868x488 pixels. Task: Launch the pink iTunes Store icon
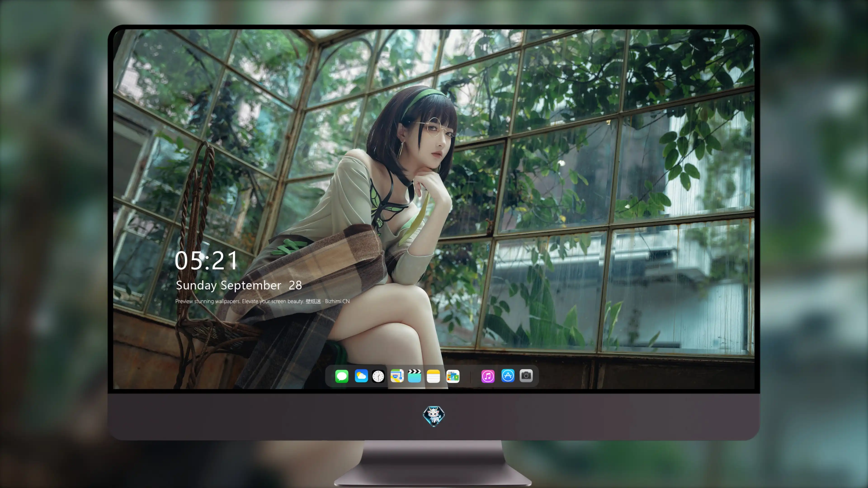point(488,376)
